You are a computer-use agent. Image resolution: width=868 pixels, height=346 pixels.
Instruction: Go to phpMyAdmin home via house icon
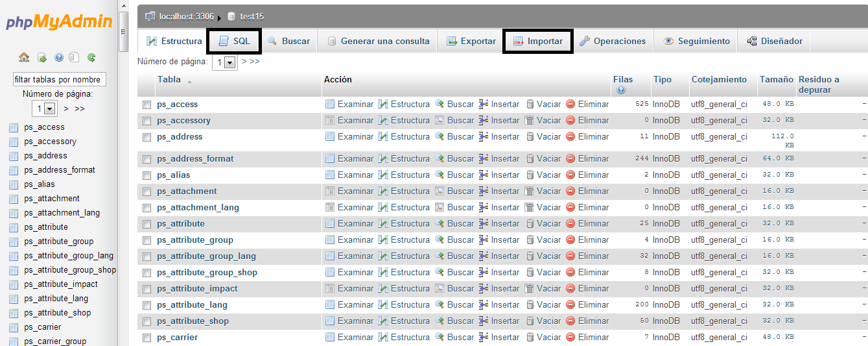(x=24, y=57)
